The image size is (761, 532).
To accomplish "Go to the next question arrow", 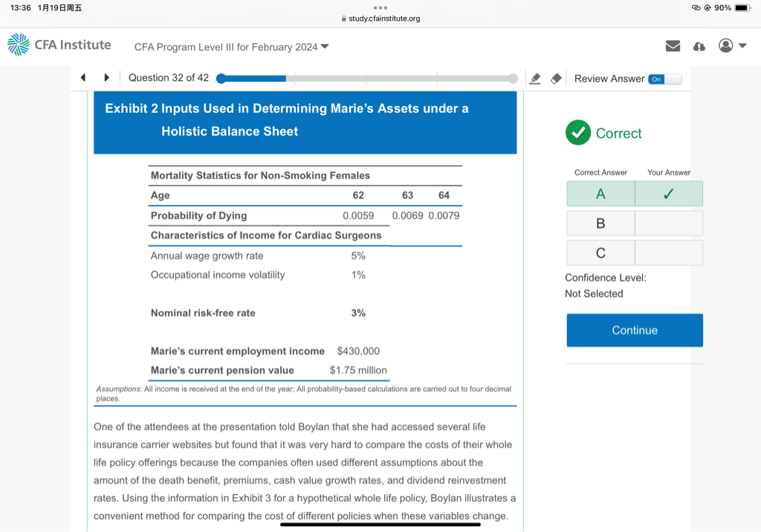I will [107, 78].
